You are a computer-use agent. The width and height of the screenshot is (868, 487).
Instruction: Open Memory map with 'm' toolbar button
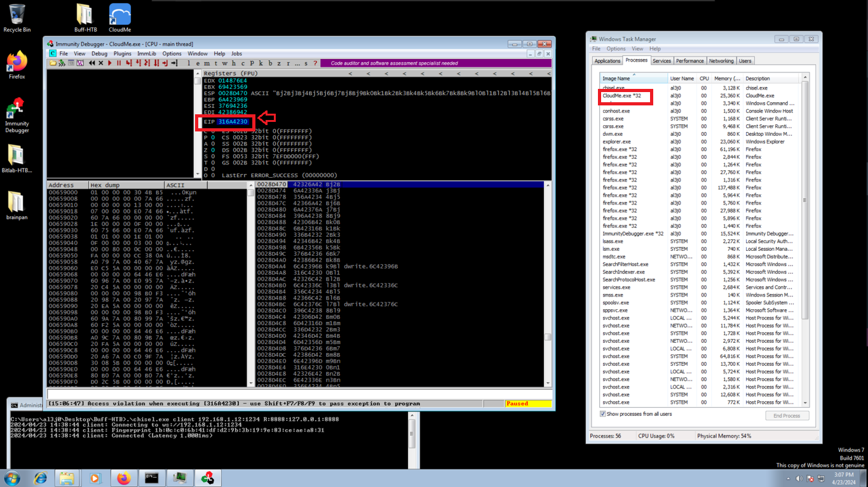[x=207, y=63]
